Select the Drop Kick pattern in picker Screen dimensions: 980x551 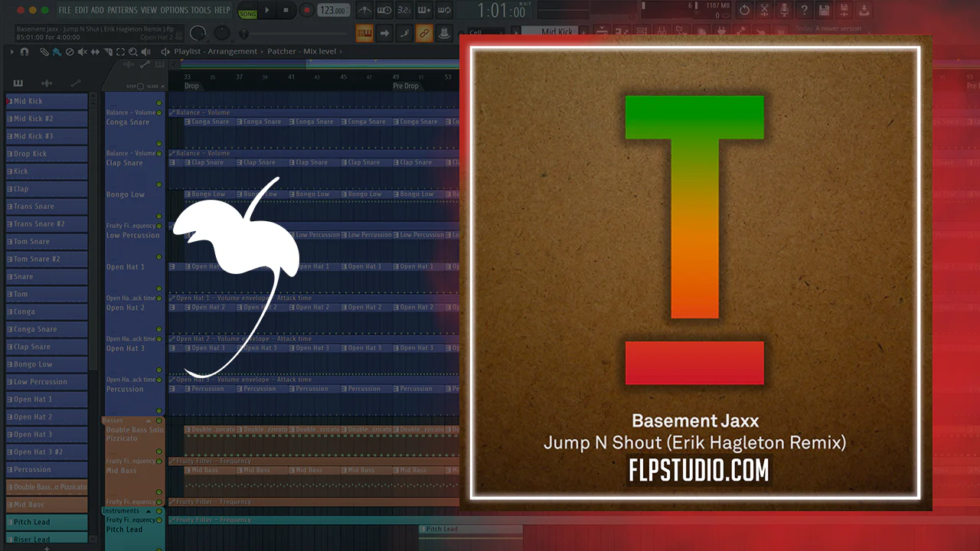[x=47, y=154]
